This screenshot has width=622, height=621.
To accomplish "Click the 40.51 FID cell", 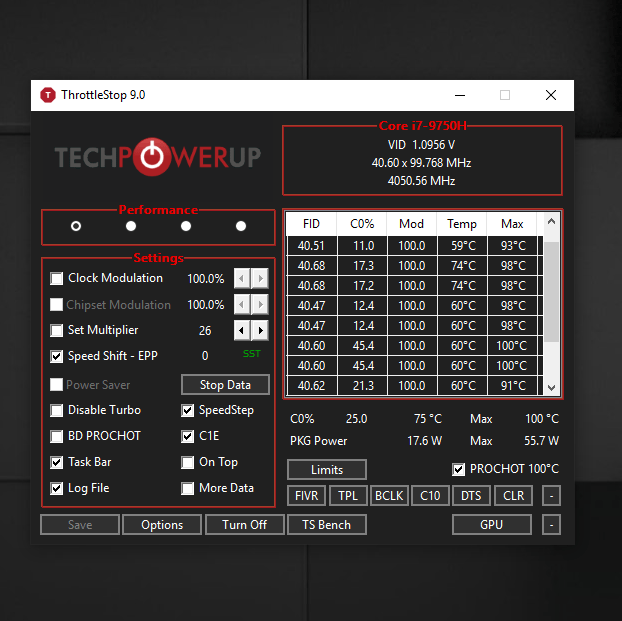I will click(311, 246).
